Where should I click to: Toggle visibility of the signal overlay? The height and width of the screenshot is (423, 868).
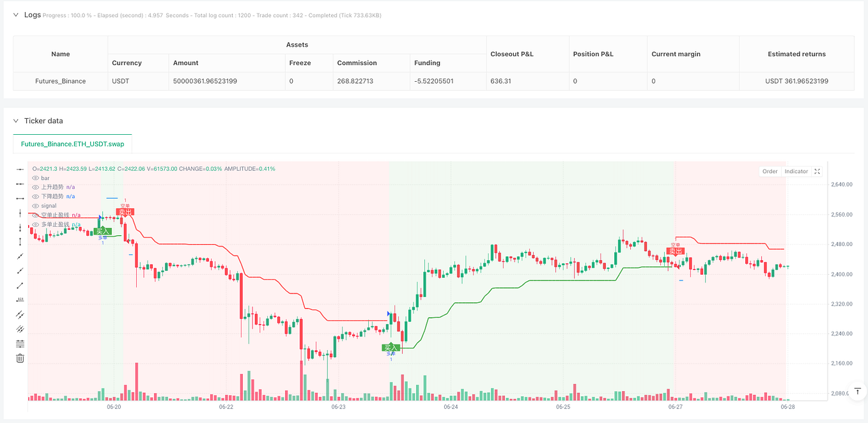point(35,205)
